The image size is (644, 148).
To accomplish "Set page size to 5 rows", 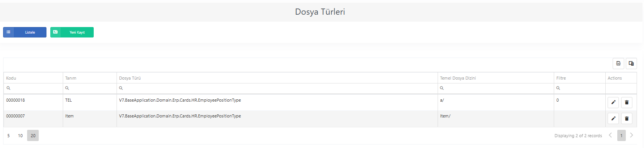I will tap(9, 136).
